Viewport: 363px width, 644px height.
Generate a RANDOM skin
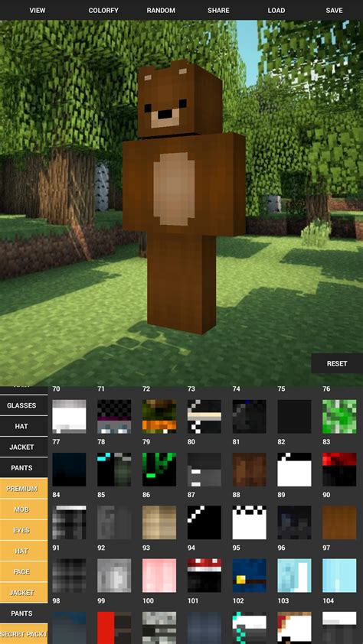(x=161, y=10)
